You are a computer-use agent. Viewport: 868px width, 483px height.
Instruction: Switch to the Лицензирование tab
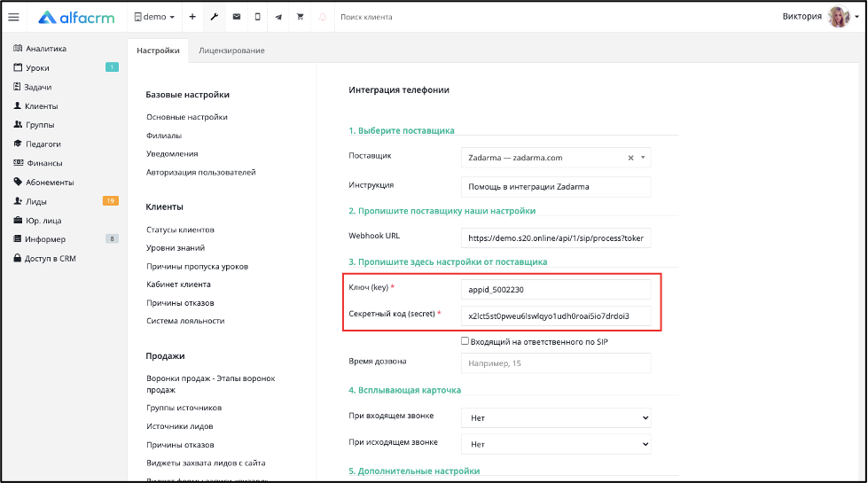click(231, 51)
